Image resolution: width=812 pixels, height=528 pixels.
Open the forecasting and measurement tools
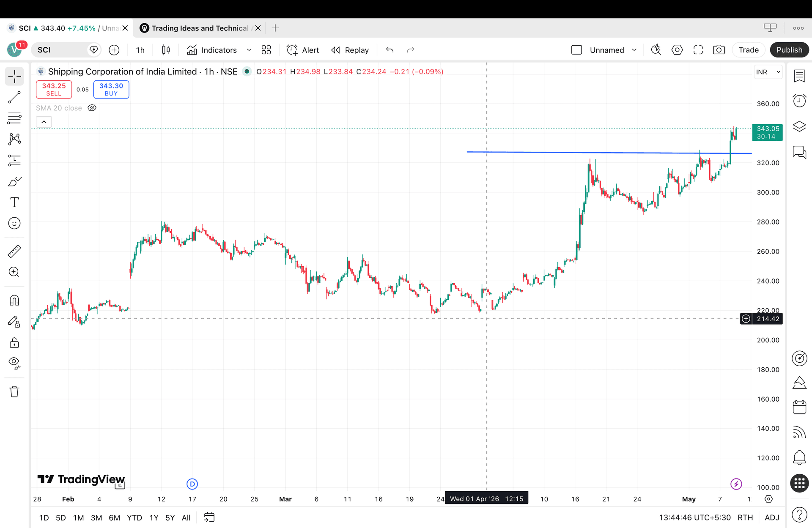14,160
